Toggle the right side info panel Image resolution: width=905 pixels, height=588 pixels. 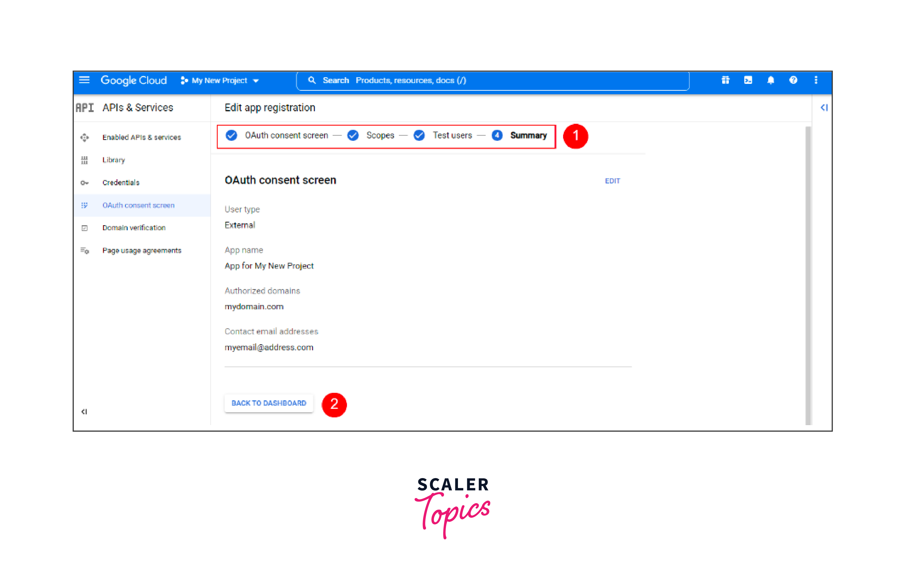coord(824,108)
